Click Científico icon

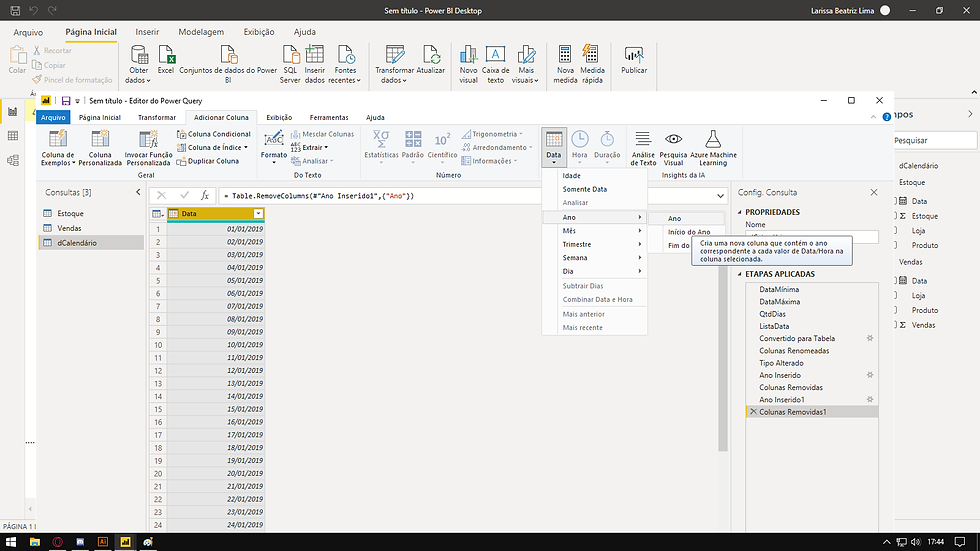[442, 139]
